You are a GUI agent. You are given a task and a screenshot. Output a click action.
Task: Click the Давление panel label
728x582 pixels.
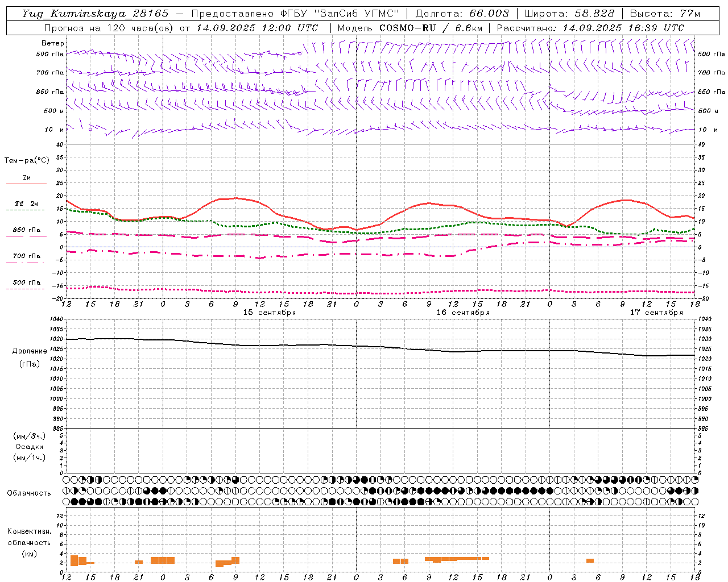tap(30, 351)
